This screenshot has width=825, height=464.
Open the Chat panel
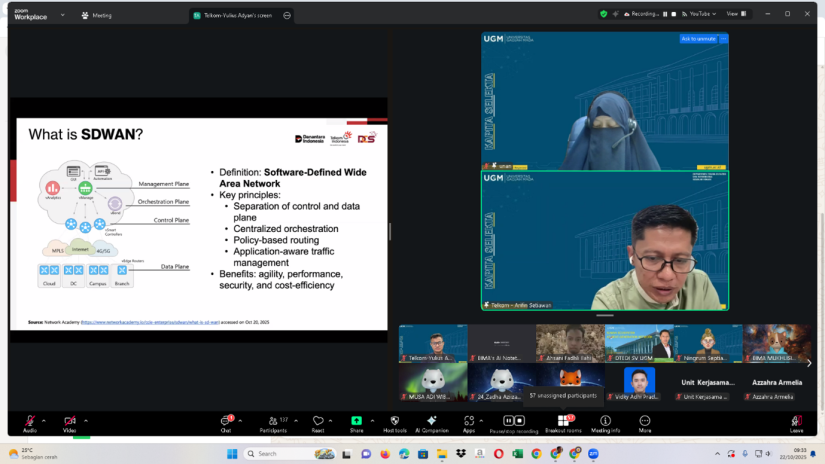coord(226,421)
